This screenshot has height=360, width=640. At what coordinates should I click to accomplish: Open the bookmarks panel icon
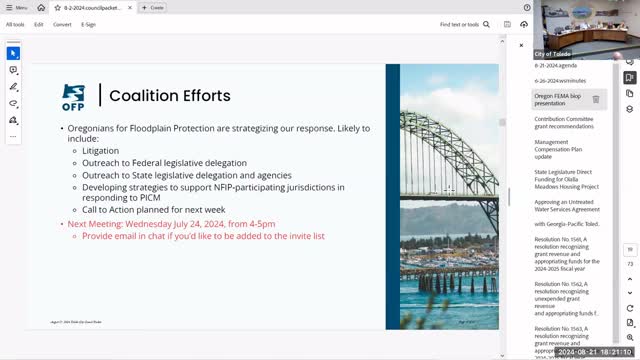[630, 78]
